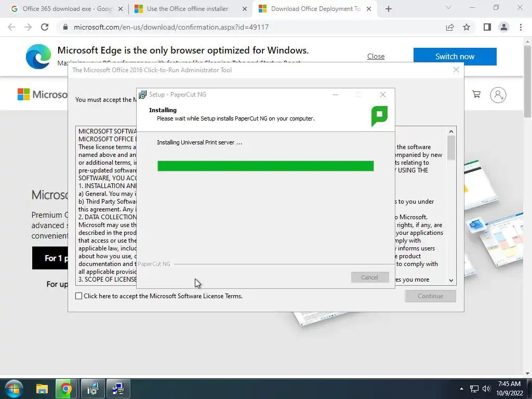Show hidden system tray icons

tap(461, 389)
